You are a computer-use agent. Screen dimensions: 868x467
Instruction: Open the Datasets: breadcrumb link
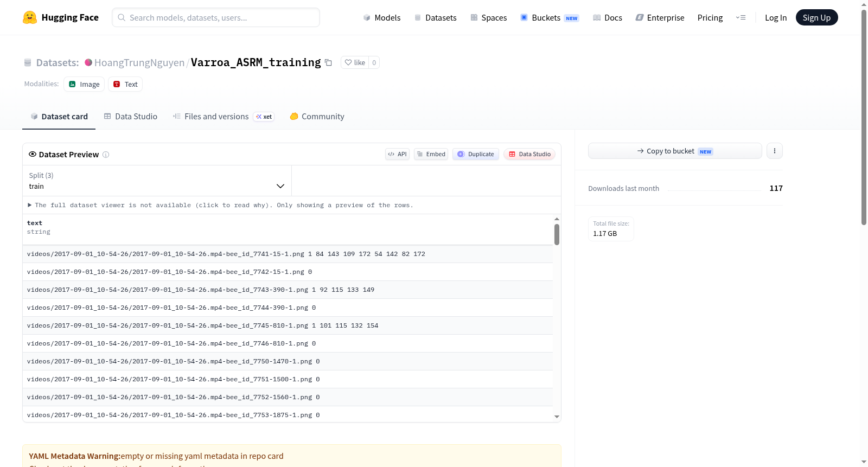[58, 62]
